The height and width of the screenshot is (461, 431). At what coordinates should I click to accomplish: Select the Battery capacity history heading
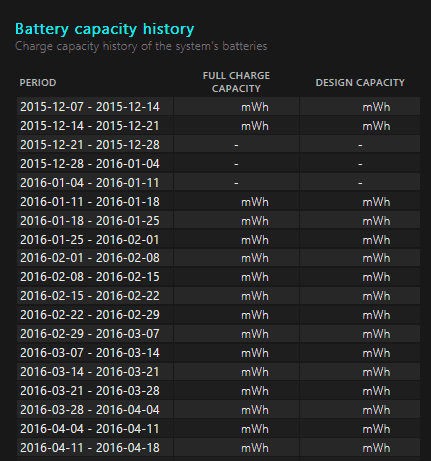coord(105,29)
